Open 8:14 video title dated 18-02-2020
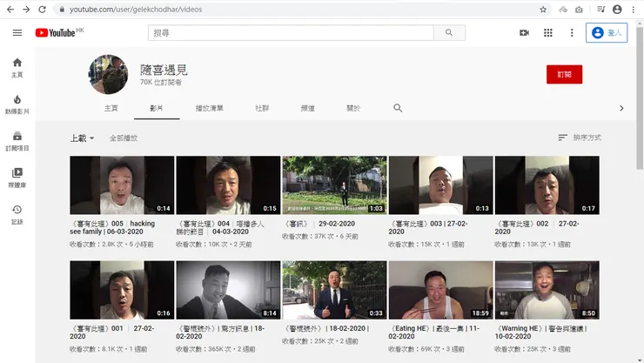The image size is (644, 363). coord(220,333)
